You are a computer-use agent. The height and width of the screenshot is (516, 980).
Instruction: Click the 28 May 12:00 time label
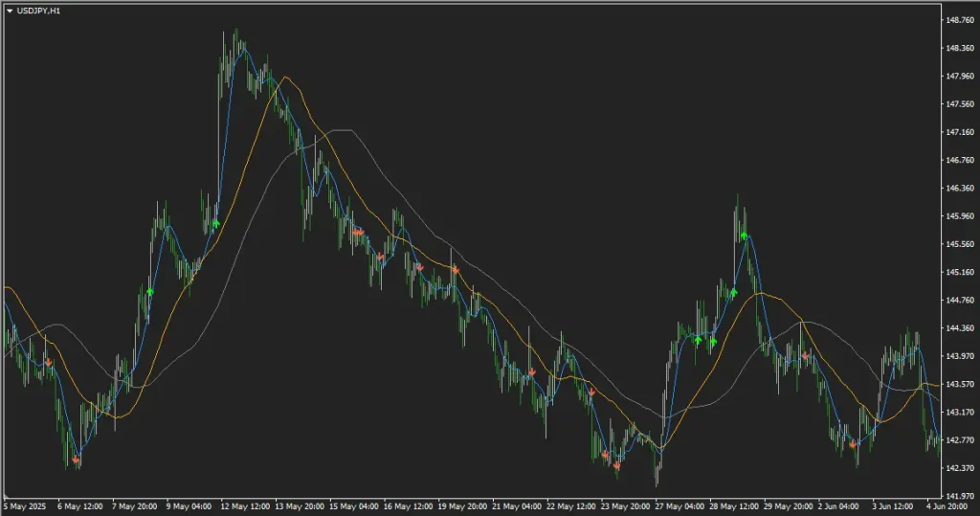point(734,506)
